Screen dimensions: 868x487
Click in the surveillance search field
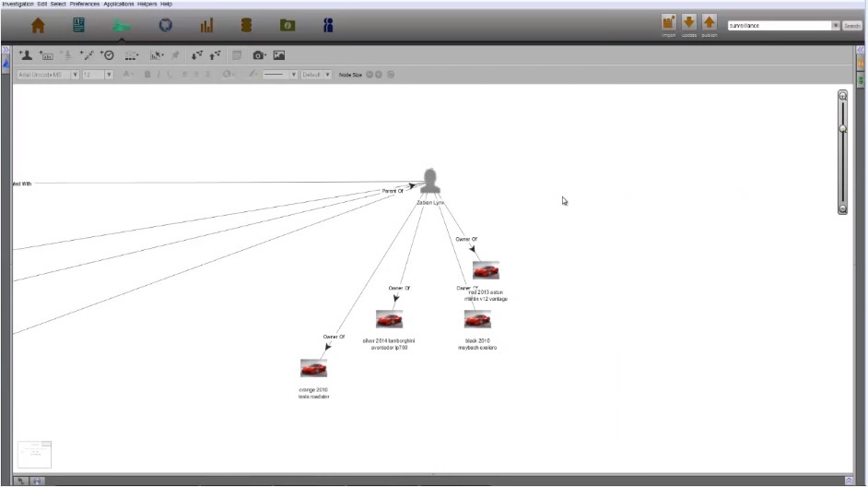click(780, 26)
